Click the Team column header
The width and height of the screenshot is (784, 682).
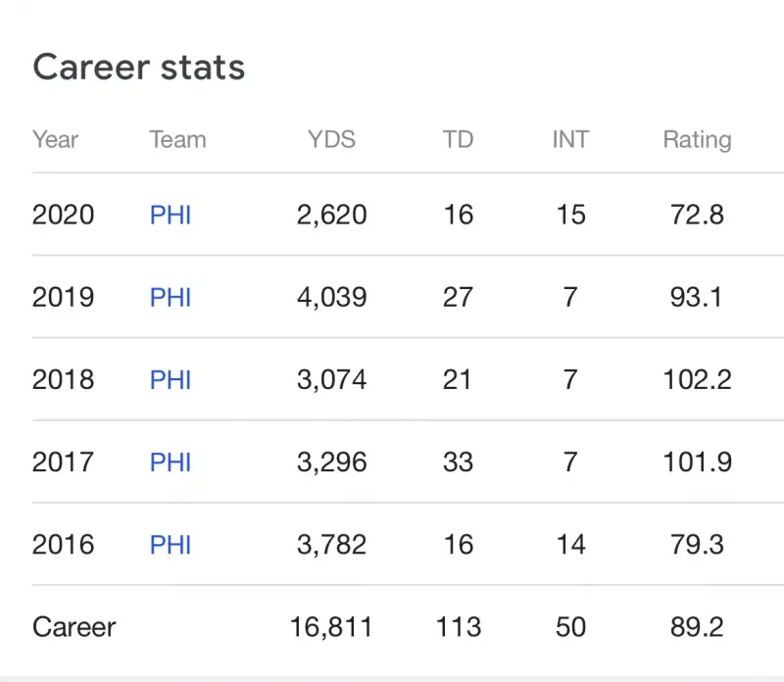point(177,139)
